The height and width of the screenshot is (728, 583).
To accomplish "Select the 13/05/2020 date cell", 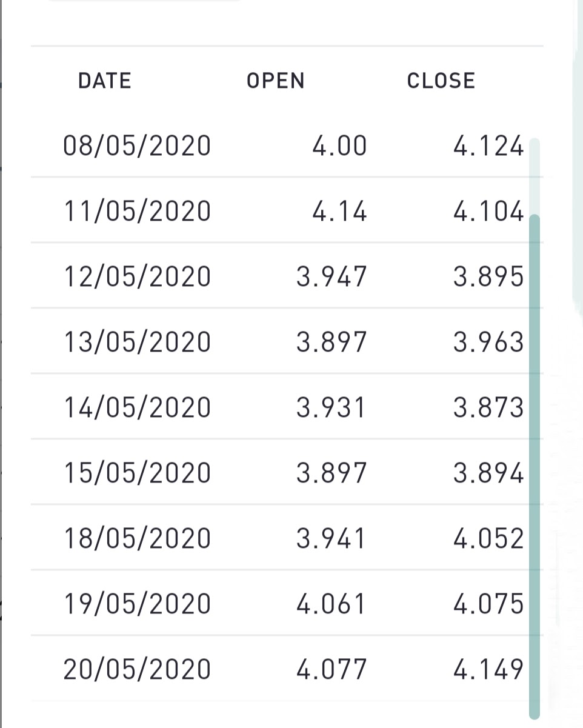I will 137,342.
